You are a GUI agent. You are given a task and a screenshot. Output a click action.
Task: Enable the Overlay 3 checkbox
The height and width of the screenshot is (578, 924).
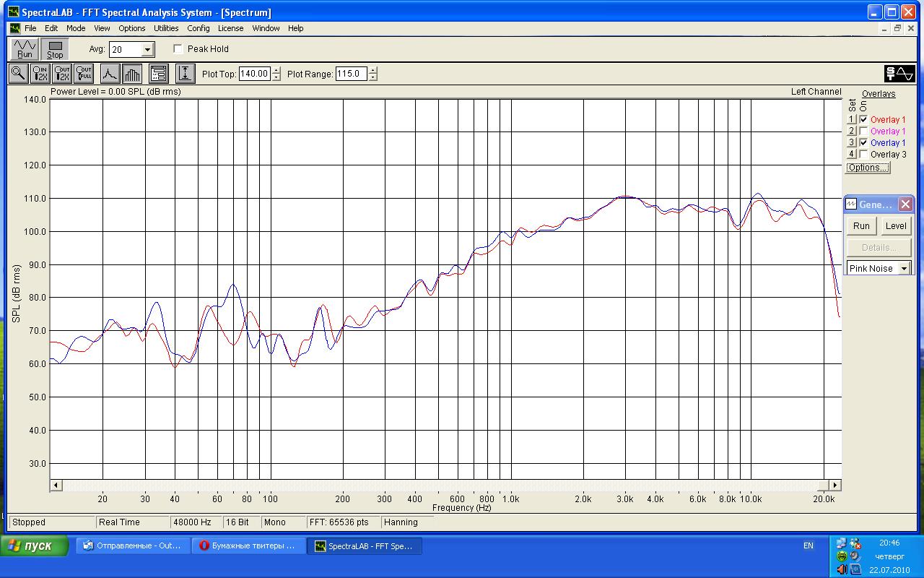(x=863, y=155)
